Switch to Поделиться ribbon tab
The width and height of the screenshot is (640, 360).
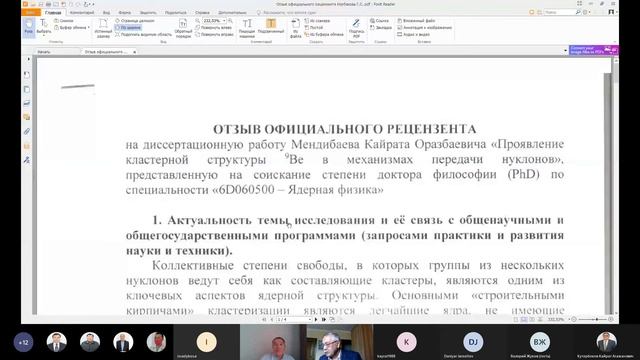click(x=176, y=13)
